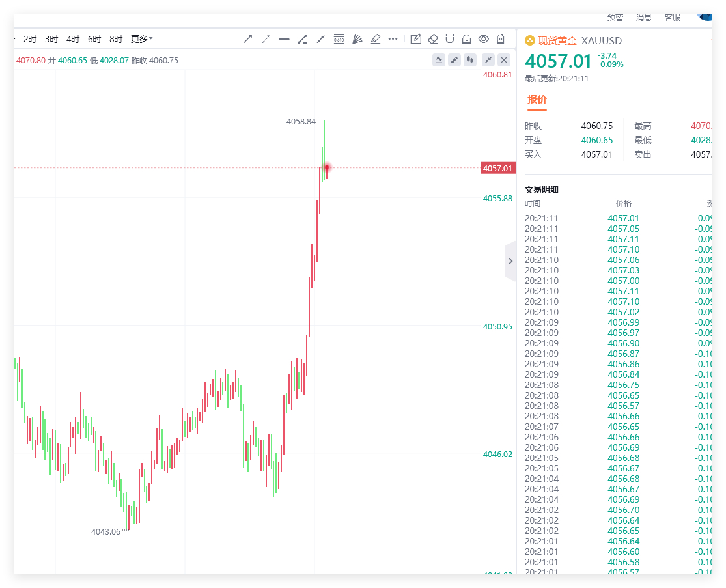Image resolution: width=726 pixels, height=588 pixels.
Task: Select the 报价 tab
Action: click(x=537, y=100)
